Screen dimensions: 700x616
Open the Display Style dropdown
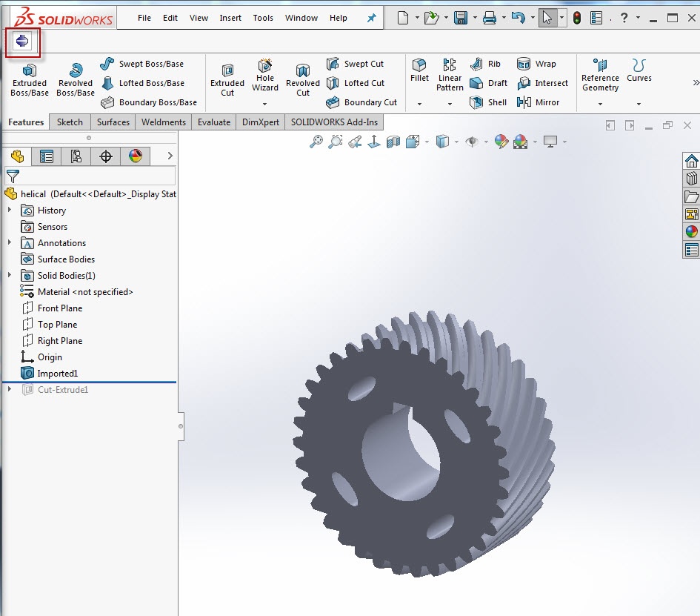(456, 142)
